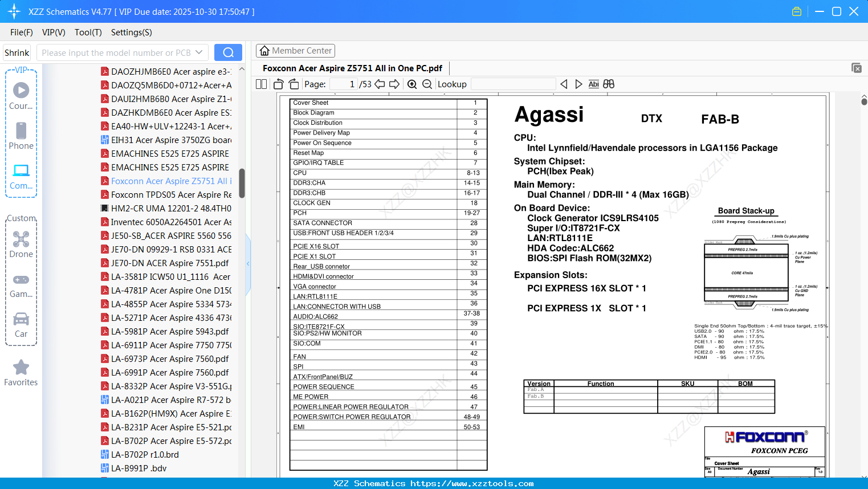Viewport: 868px width, 489px height.
Task: Open EIH31 Acer Aspire 3750ZG board file
Action: pyautogui.click(x=166, y=140)
